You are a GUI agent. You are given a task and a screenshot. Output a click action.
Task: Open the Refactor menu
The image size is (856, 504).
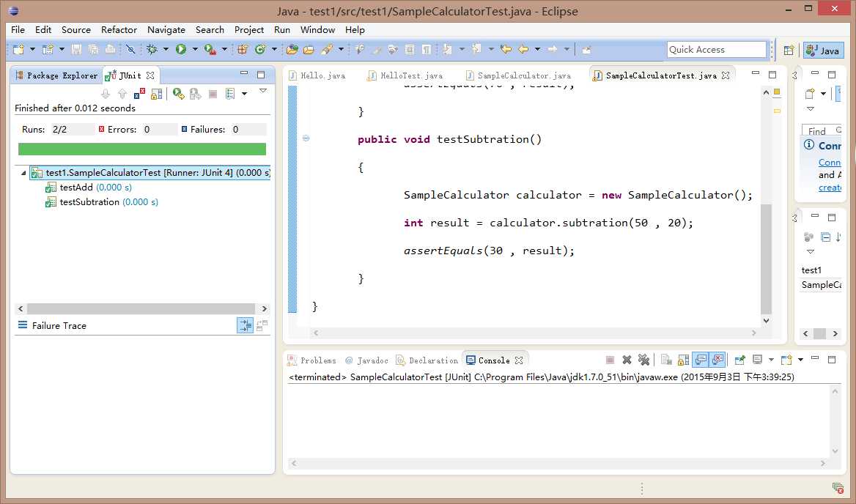[119, 30]
